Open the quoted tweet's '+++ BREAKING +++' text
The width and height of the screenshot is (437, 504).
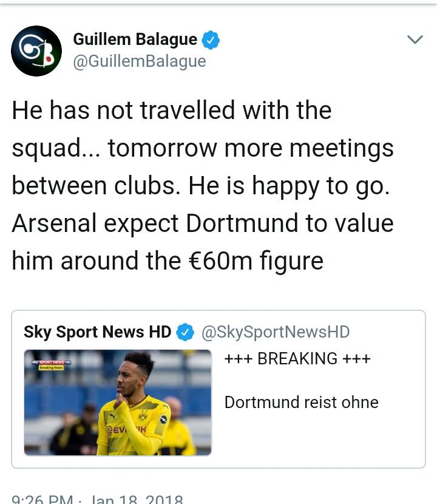click(x=297, y=358)
